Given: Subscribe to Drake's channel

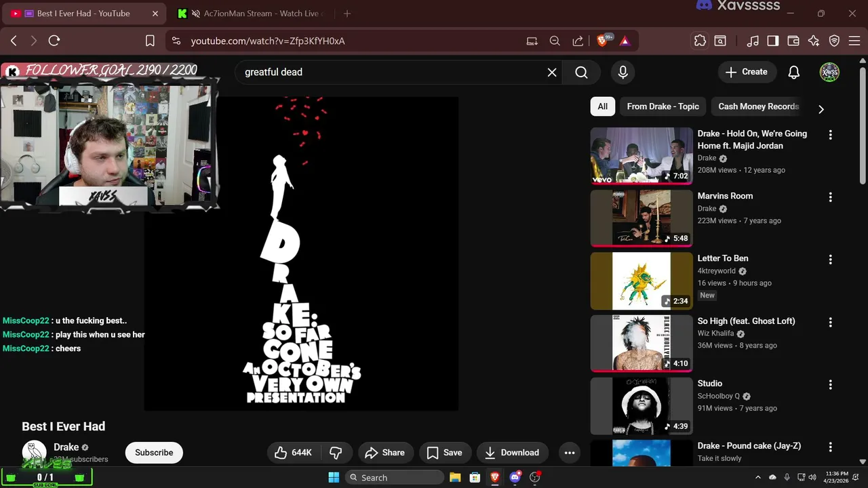Looking at the screenshot, I should [x=154, y=453].
